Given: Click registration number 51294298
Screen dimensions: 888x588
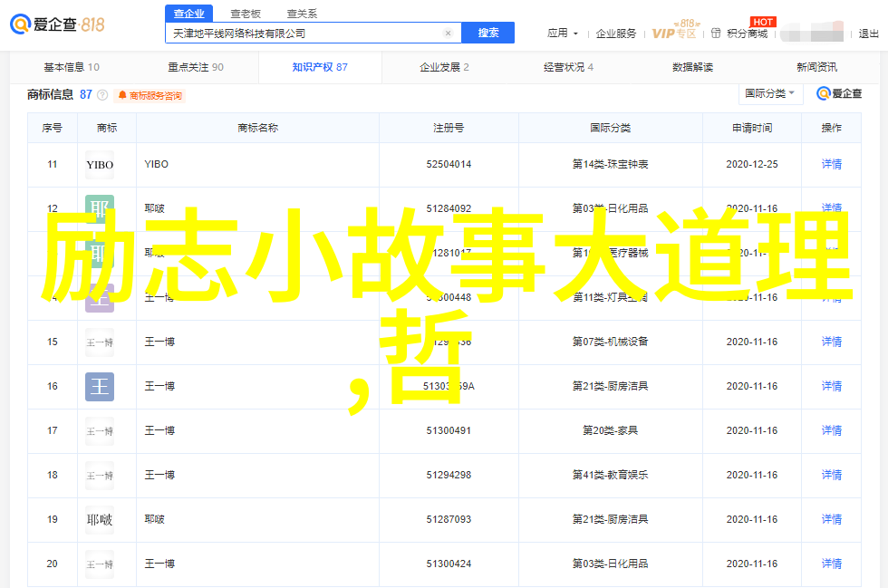Looking at the screenshot, I should click(x=449, y=476).
